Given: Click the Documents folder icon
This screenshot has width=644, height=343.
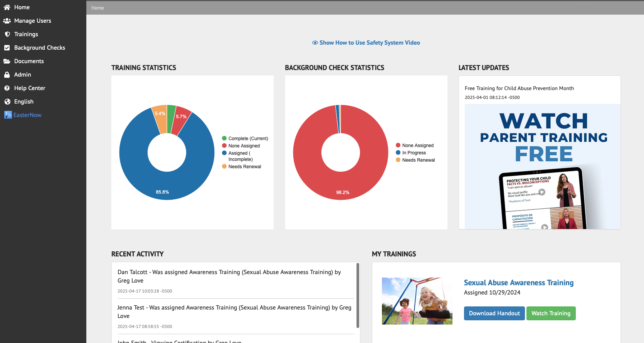Looking at the screenshot, I should point(7,61).
